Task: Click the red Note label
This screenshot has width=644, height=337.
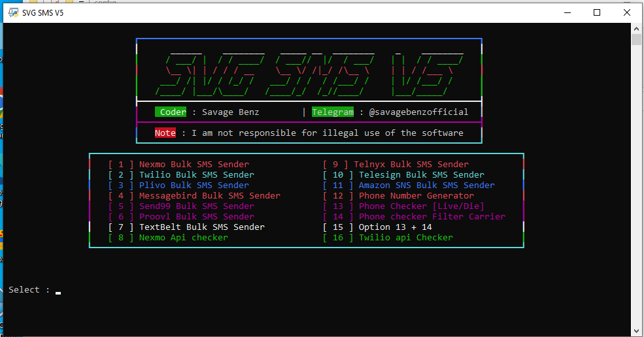Action: pos(165,133)
